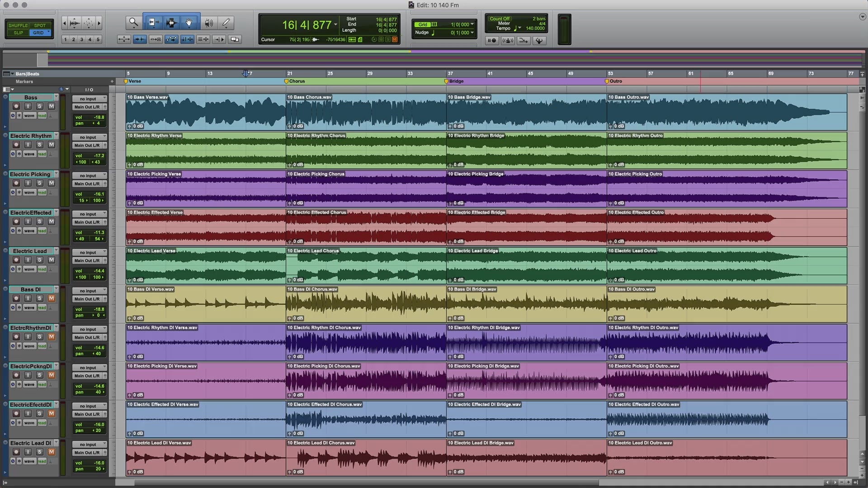Screen dimensions: 868x488
Task: Unmute the Bass DI track
Action: pos(52,298)
